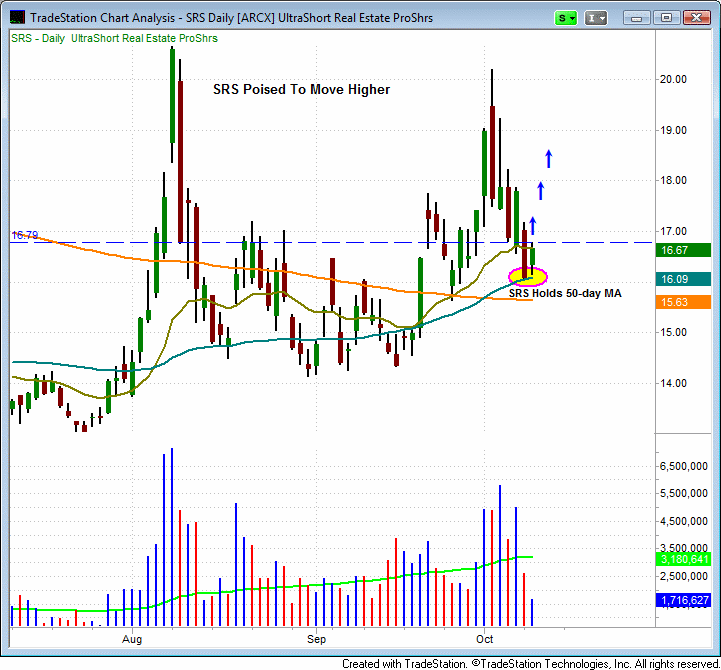The width and height of the screenshot is (721, 670).
Task: Click the 20.00 price axis label
Action: coord(673,79)
